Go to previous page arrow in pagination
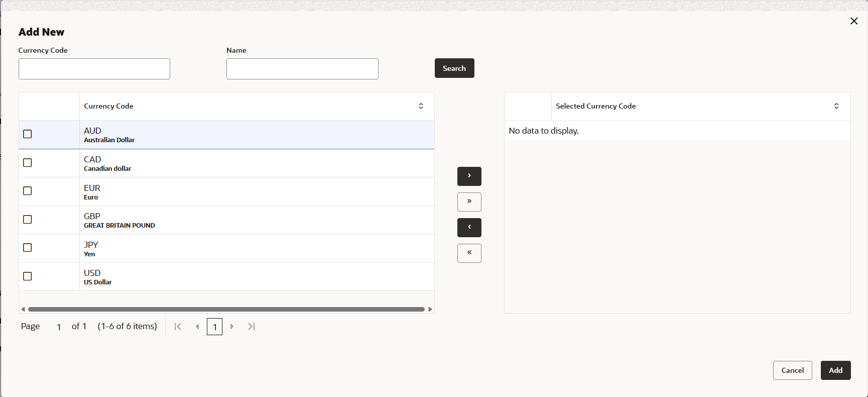The image size is (868, 397). pos(197,327)
